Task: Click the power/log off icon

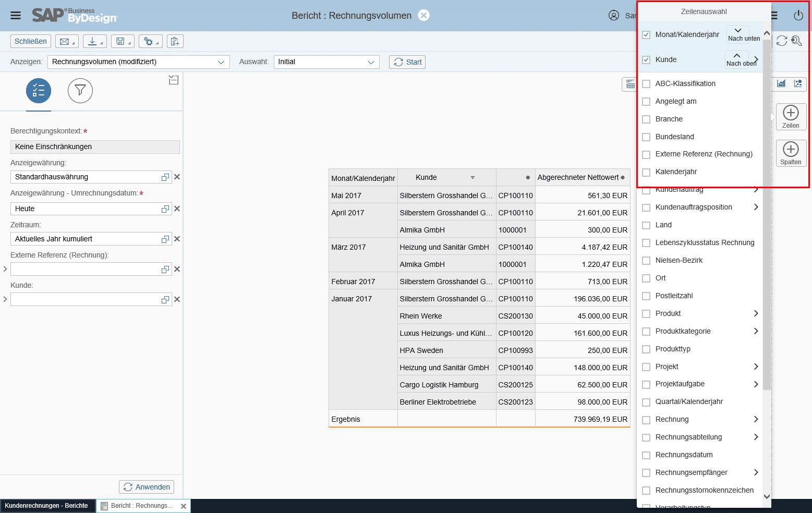Action: [x=798, y=16]
